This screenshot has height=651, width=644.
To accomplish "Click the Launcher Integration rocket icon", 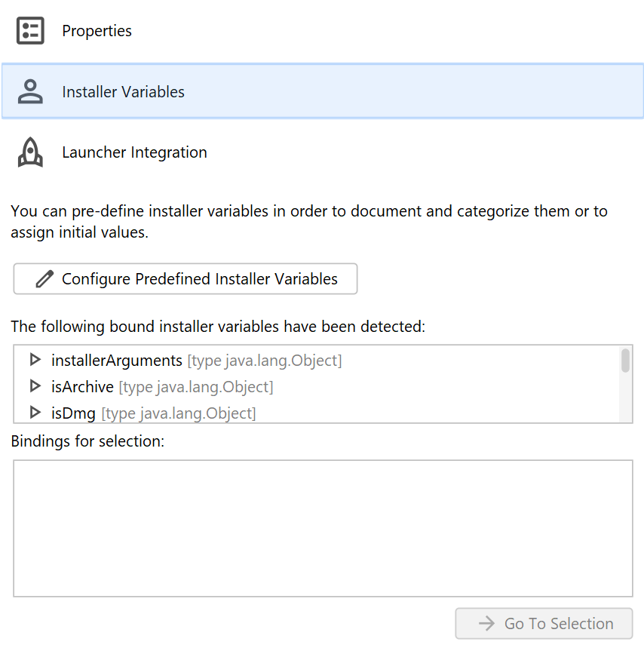I will coord(30,152).
